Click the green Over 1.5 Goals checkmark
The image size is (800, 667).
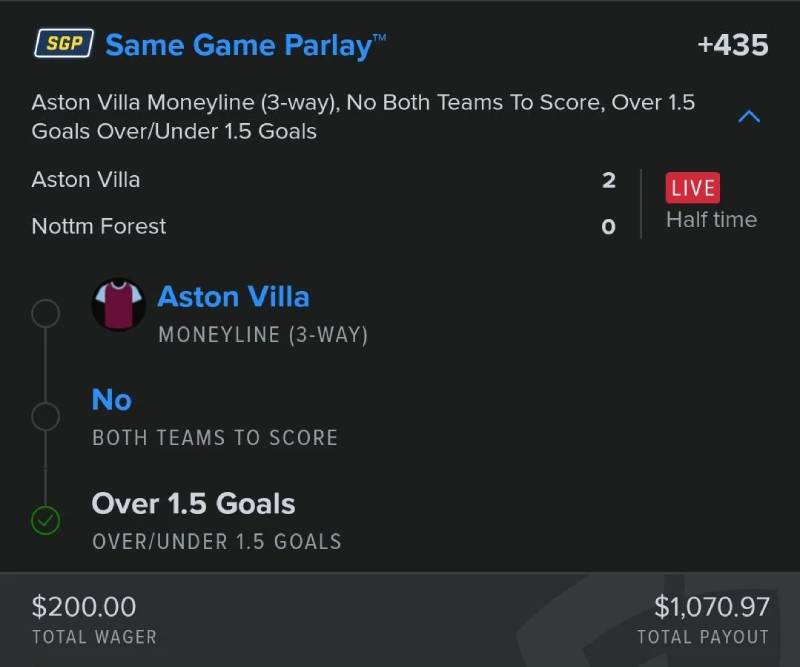[x=46, y=520]
